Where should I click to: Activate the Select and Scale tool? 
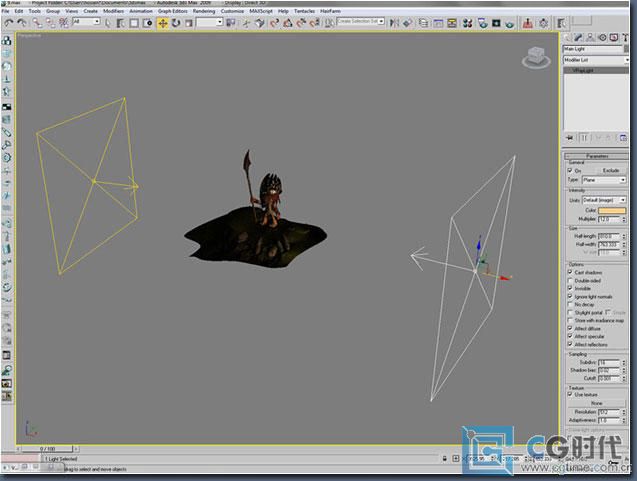click(x=189, y=23)
